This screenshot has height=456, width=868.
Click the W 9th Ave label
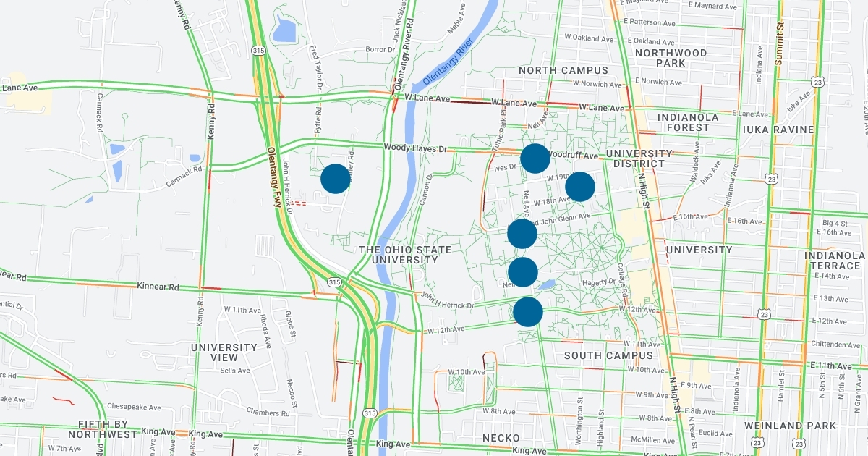(x=651, y=395)
